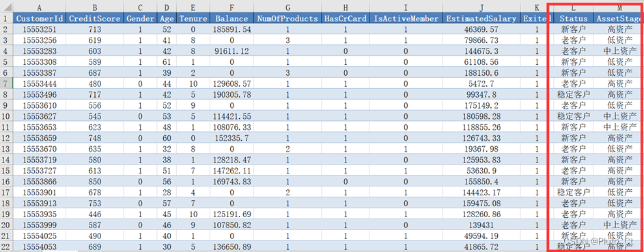
Task: Click salary value 46369.57
Action: 481,29
